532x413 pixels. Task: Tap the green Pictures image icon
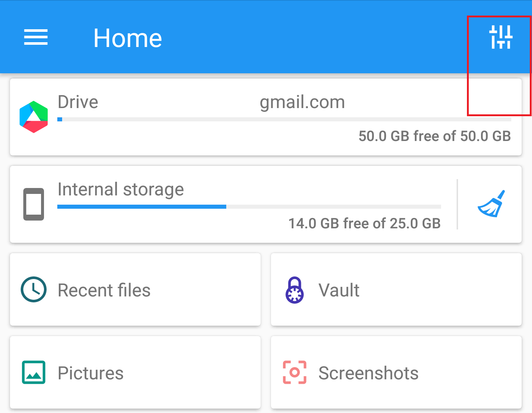click(34, 372)
